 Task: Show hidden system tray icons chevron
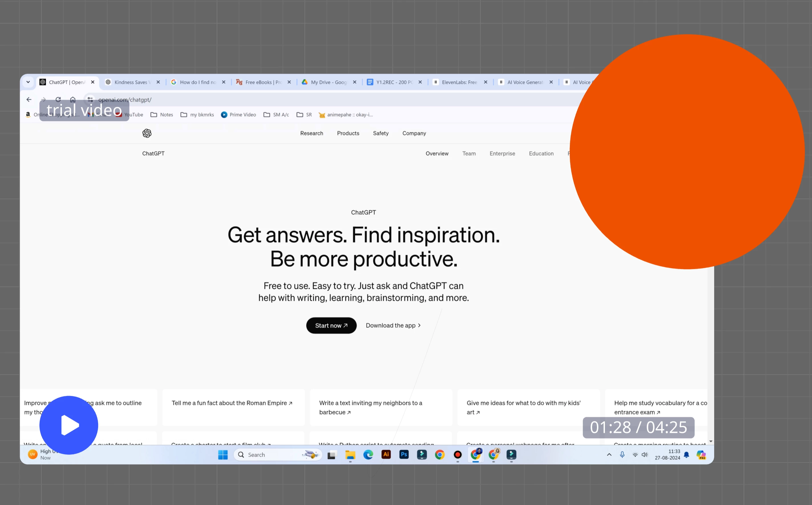[609, 455]
